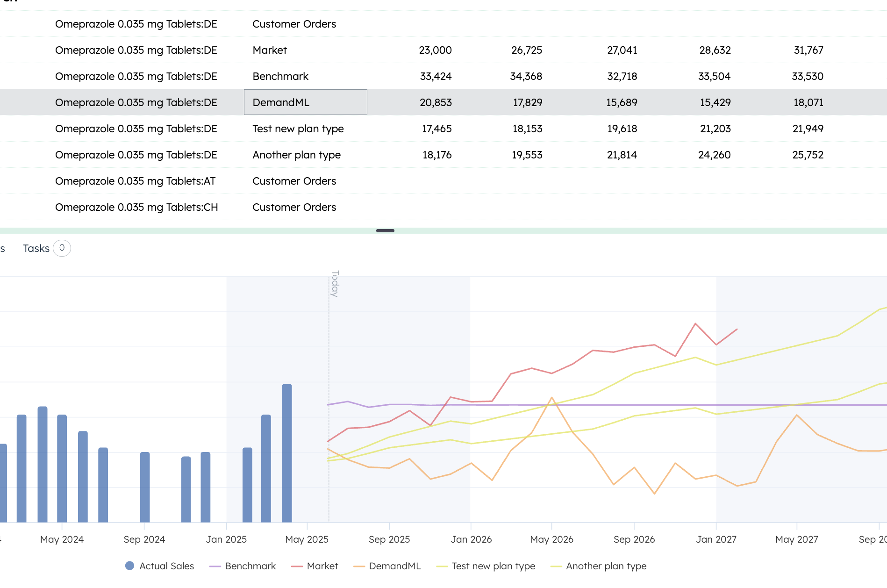
Task: Select the highlighted DemandML plan cell
Action: point(305,102)
